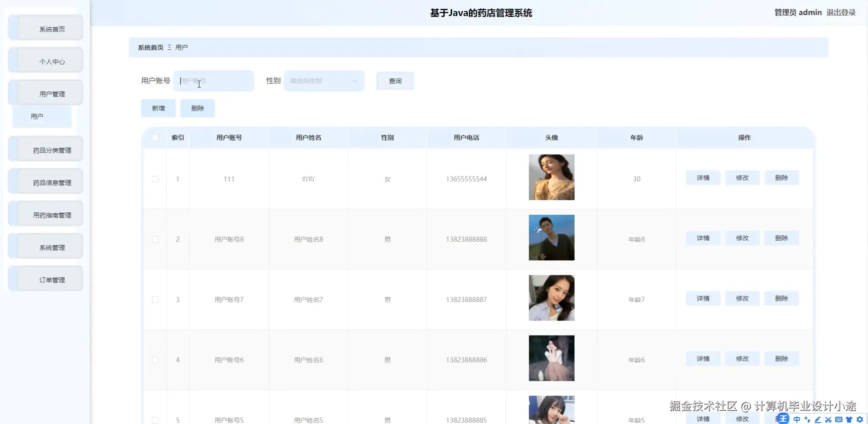The height and width of the screenshot is (424, 868).
Task: Click 修改 for user 111
Action: pyautogui.click(x=742, y=178)
